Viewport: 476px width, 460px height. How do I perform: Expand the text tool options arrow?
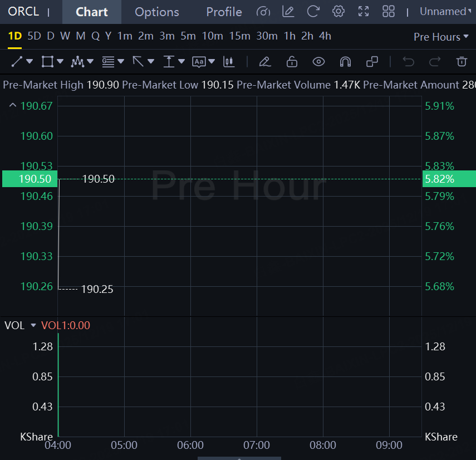pos(212,62)
